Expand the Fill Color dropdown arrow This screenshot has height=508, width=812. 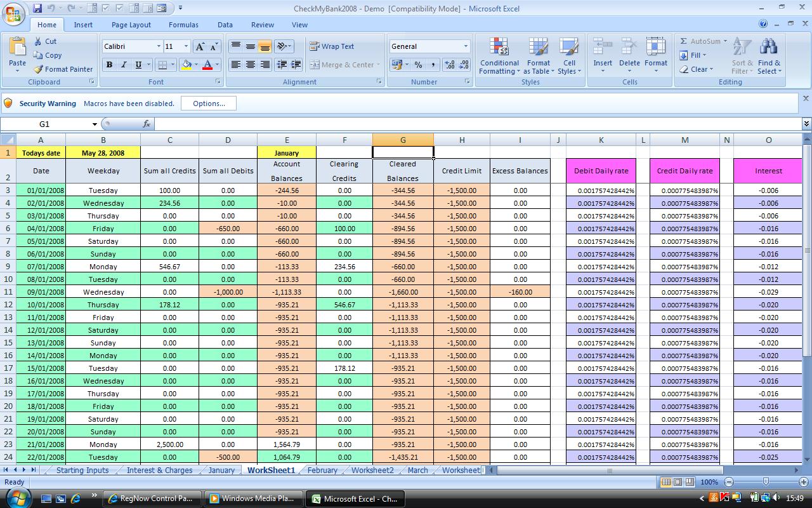pos(195,65)
